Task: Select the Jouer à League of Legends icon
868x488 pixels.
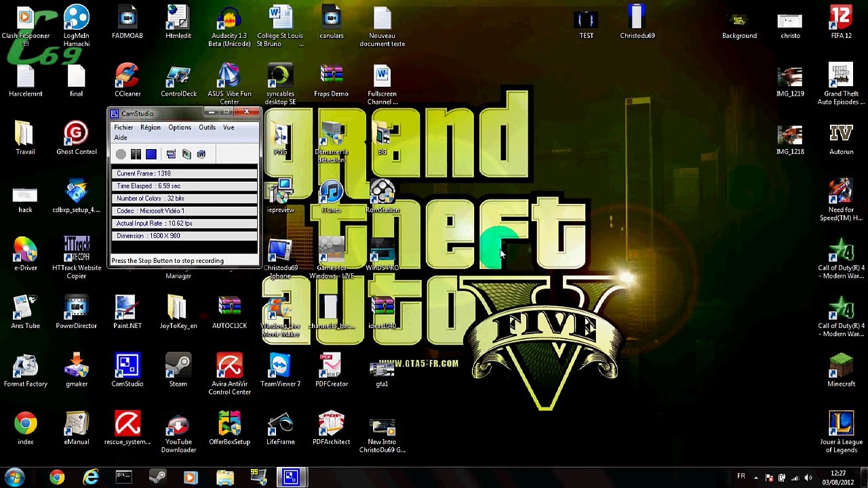Action: [841, 432]
